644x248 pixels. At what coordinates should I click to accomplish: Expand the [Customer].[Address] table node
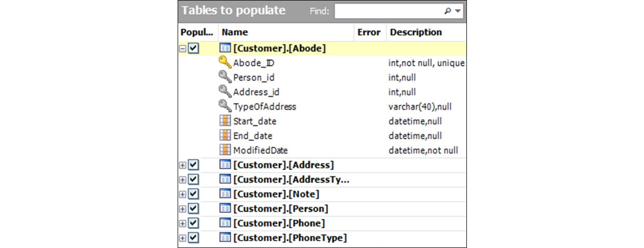182,165
